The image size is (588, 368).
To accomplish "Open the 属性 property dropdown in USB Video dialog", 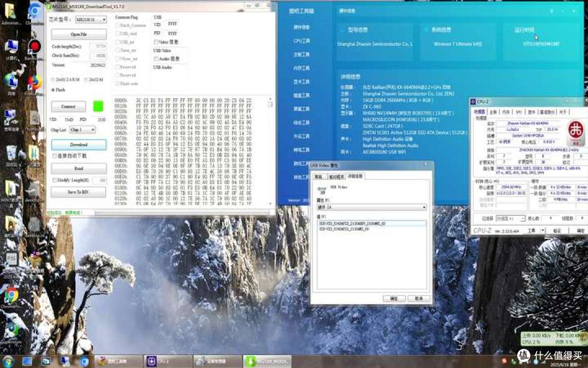I will (372, 207).
